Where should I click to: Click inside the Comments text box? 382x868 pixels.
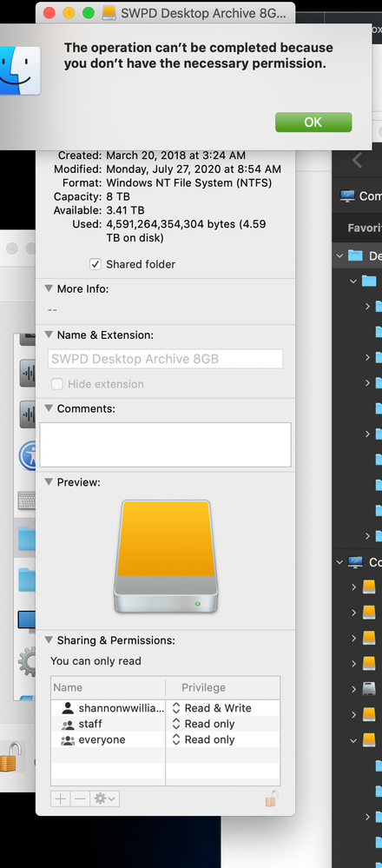(x=165, y=445)
